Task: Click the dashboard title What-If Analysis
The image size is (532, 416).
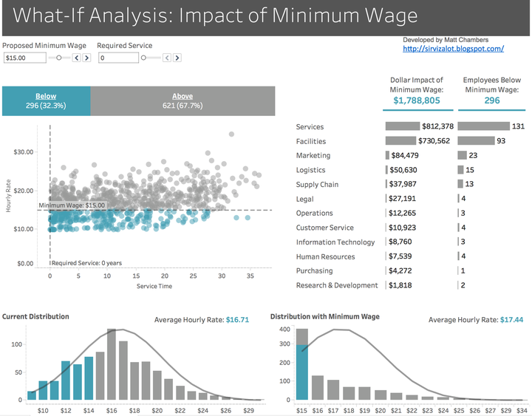Action: (215, 16)
